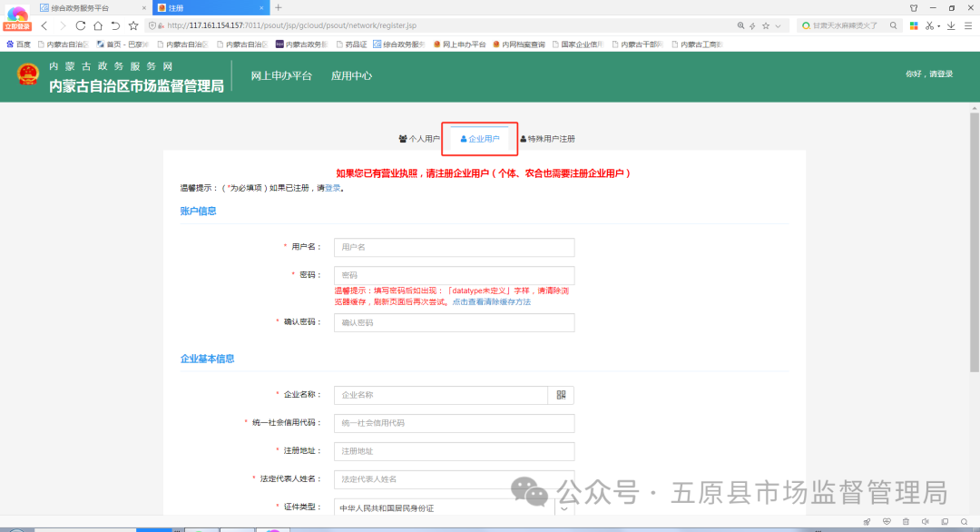Switch to the 个人用户 tab
This screenshot has width=980, height=532.
[x=423, y=138]
